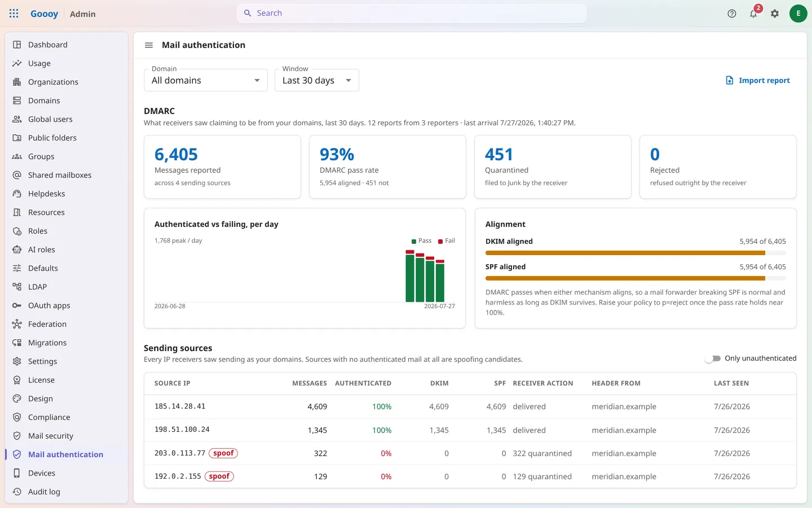Open the settings gear in top bar
The image size is (812, 508).
tap(775, 14)
